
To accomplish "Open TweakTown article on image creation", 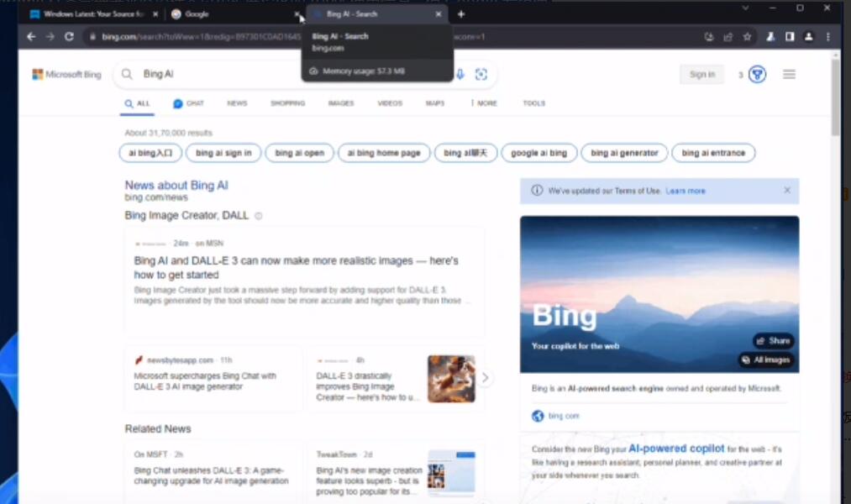I will pyautogui.click(x=369, y=480).
